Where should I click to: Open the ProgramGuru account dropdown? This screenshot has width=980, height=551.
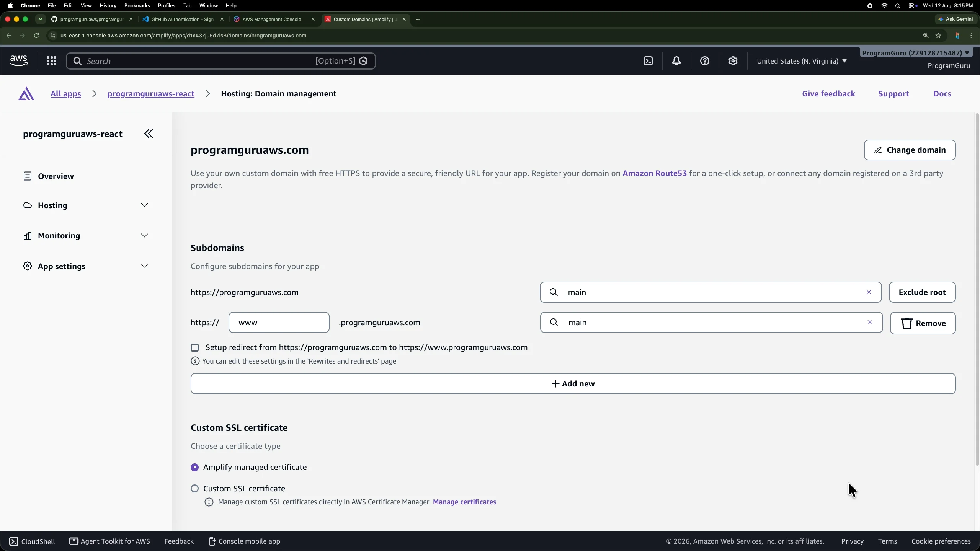click(916, 53)
